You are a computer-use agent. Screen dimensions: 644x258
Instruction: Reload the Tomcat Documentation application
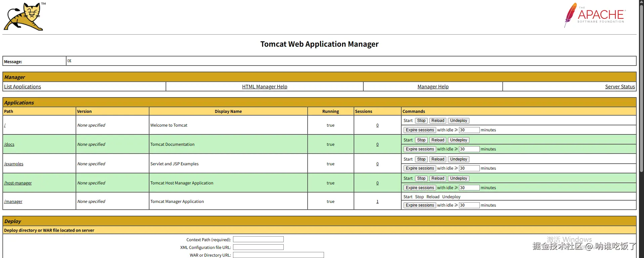[x=438, y=140]
